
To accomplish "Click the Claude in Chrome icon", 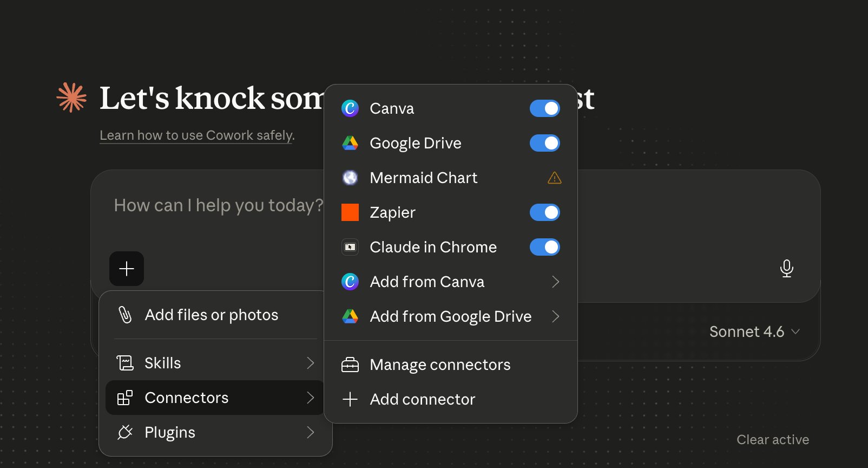I will tap(350, 247).
